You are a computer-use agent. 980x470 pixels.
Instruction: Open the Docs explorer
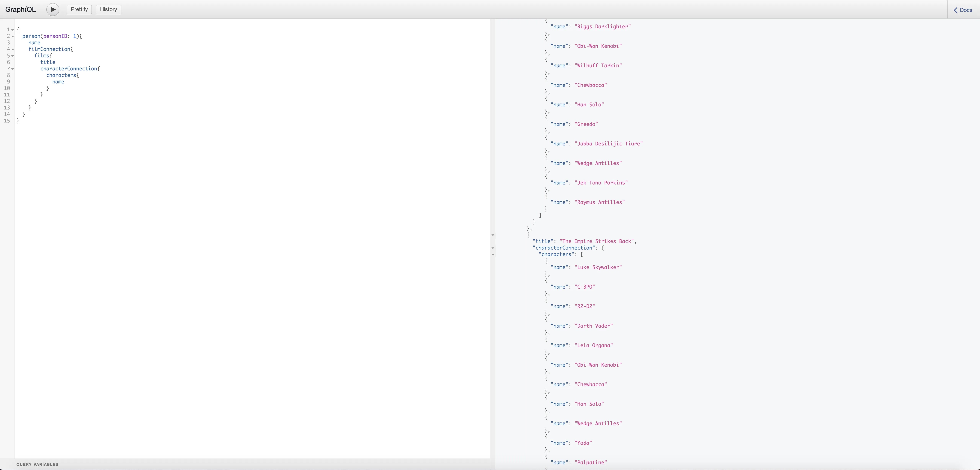coord(963,10)
